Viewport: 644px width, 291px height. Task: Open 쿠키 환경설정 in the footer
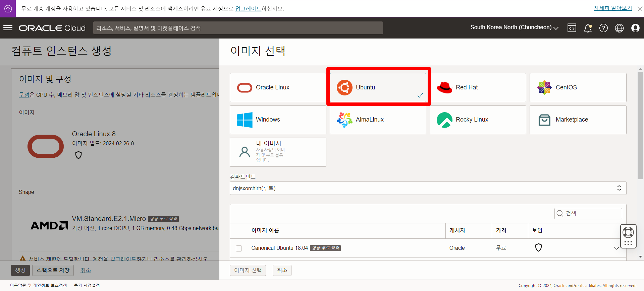click(87, 285)
